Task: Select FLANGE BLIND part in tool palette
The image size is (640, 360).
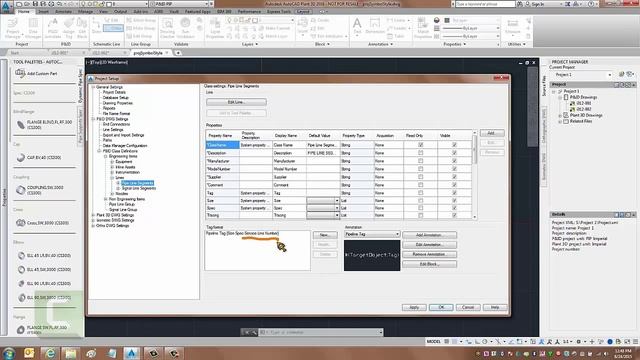Action: click(44, 124)
